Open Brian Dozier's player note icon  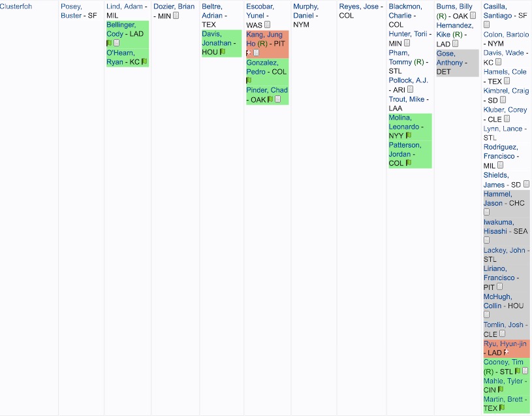176,15
